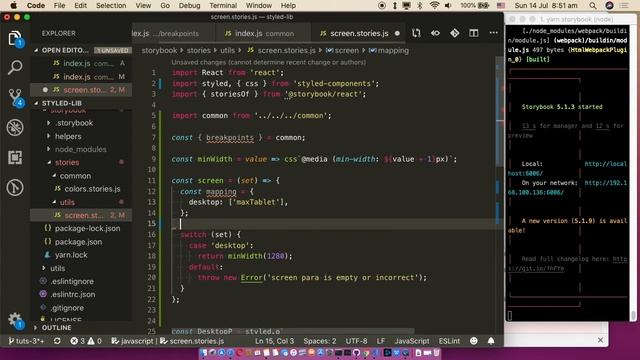
Task: Click the git branch tuts-3 in status bar
Action: (26, 341)
